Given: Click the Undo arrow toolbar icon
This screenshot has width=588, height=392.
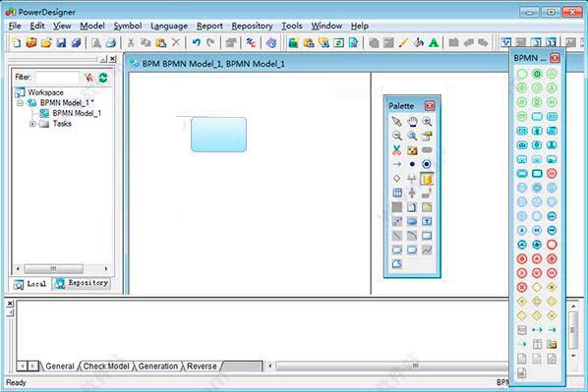Looking at the screenshot, I should 196,42.
